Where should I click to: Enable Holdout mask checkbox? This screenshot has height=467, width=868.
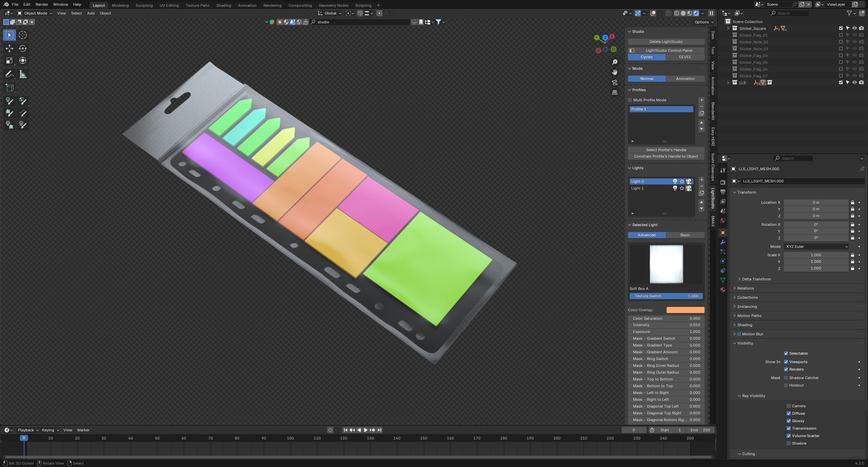786,385
